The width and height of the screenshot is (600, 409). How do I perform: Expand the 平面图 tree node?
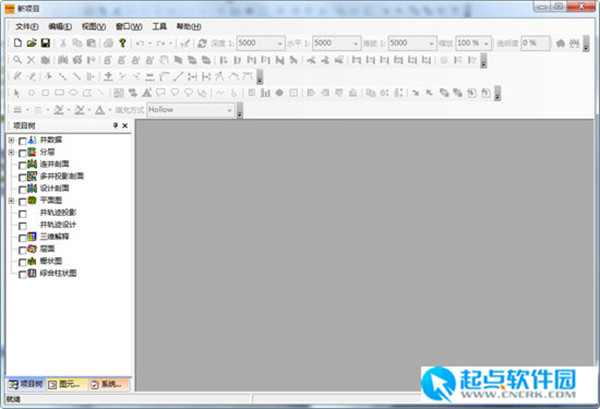pos(11,201)
